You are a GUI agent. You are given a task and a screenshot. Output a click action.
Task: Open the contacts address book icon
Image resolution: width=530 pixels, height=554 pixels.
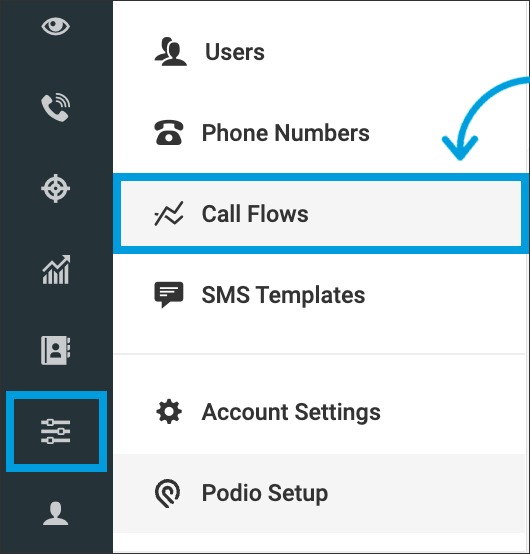[x=55, y=350]
